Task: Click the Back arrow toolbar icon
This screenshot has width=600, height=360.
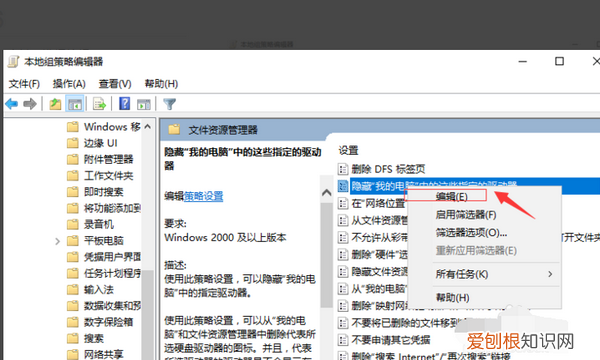Action: click(x=11, y=104)
